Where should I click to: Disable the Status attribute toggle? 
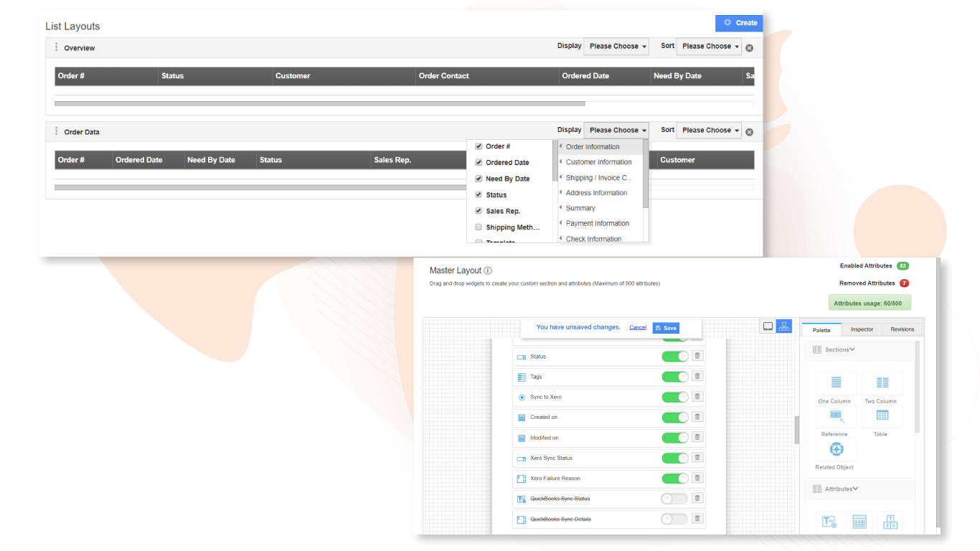674,357
